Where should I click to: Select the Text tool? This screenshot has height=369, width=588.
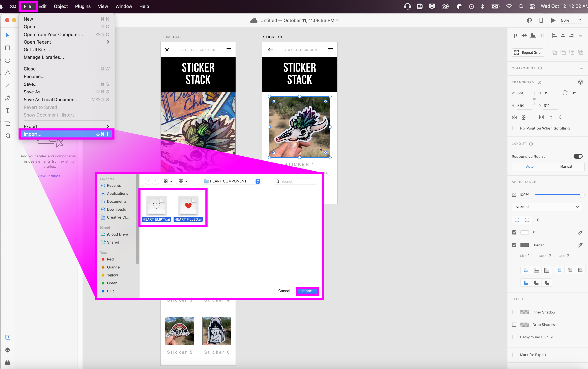click(7, 110)
